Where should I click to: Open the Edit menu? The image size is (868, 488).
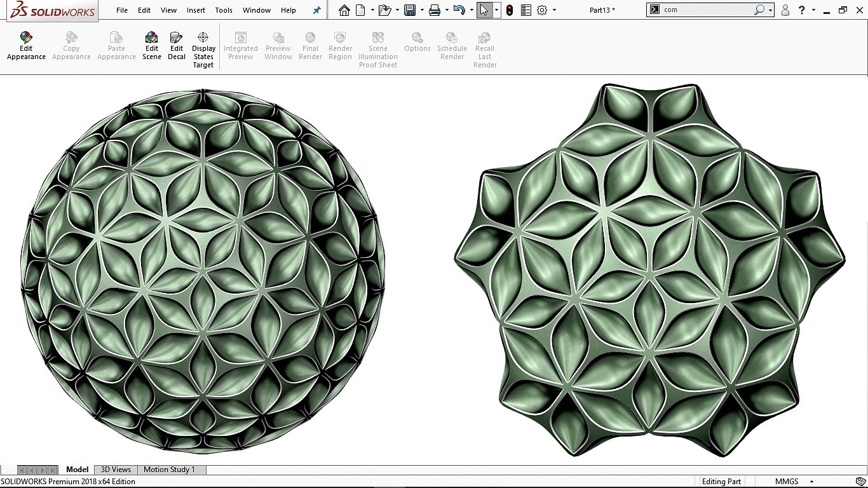(x=144, y=10)
